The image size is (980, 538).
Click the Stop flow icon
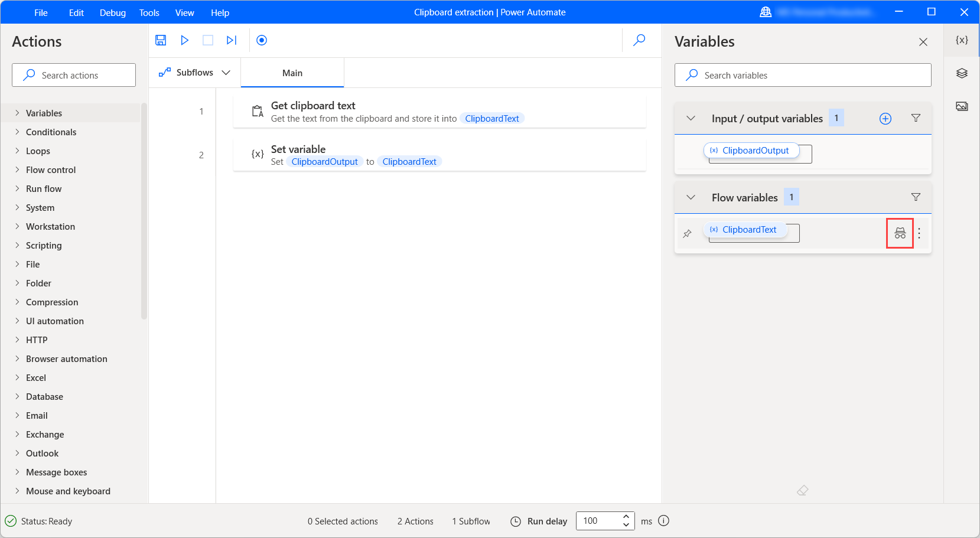[x=208, y=40]
